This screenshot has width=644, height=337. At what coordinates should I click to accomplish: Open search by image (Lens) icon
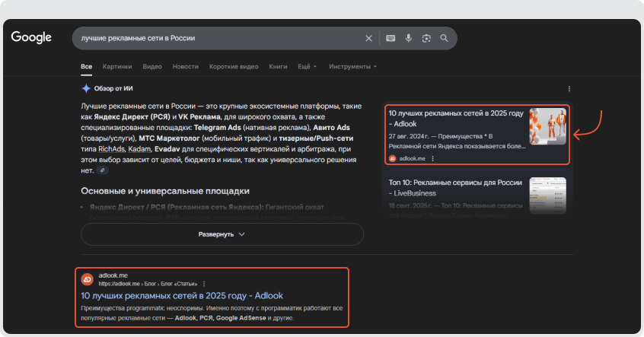pos(426,38)
